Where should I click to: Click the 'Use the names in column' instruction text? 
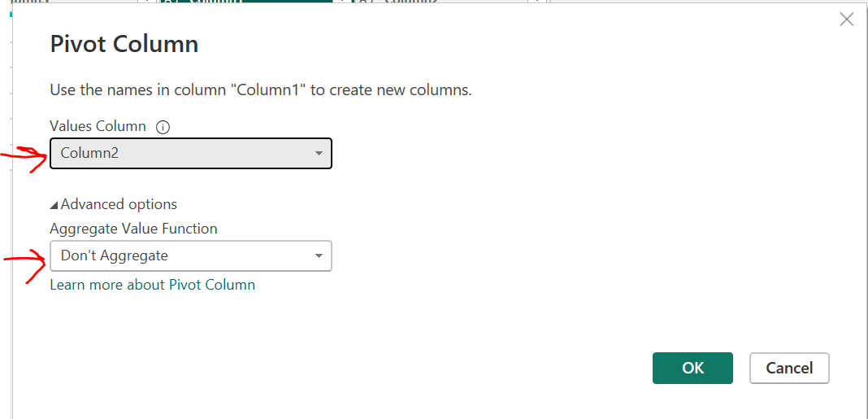tap(261, 89)
